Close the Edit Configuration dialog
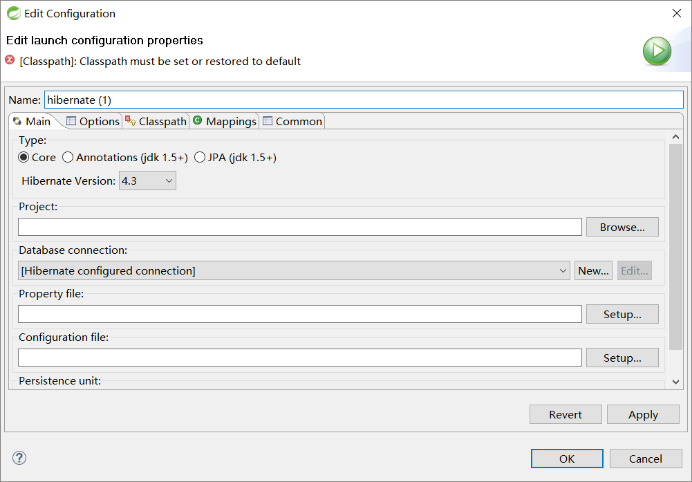Screen dimensions: 692x482 pos(677,13)
